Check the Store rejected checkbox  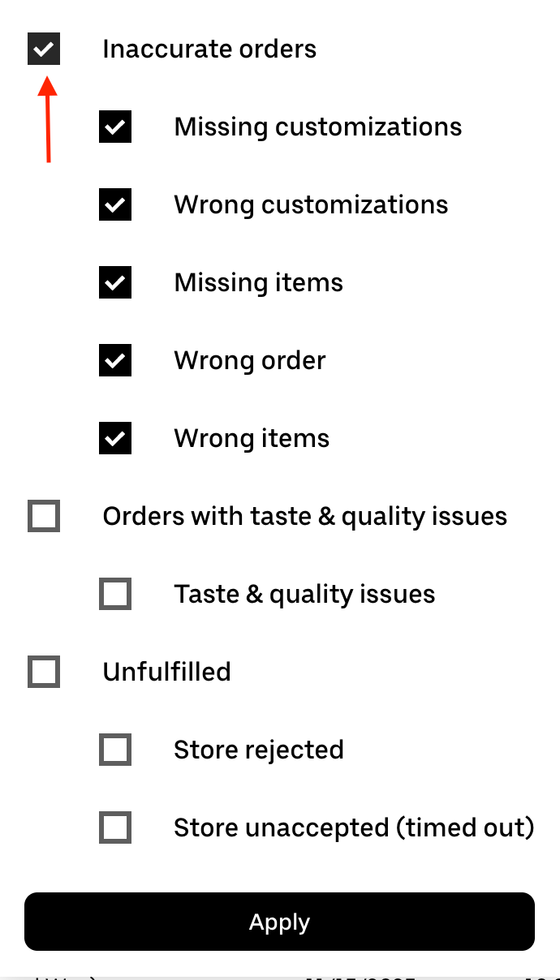(114, 750)
